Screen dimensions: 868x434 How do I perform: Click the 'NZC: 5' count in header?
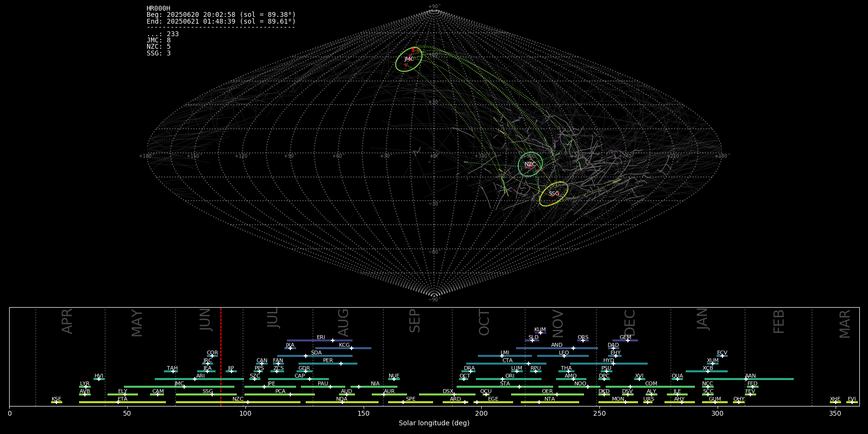[x=159, y=47]
